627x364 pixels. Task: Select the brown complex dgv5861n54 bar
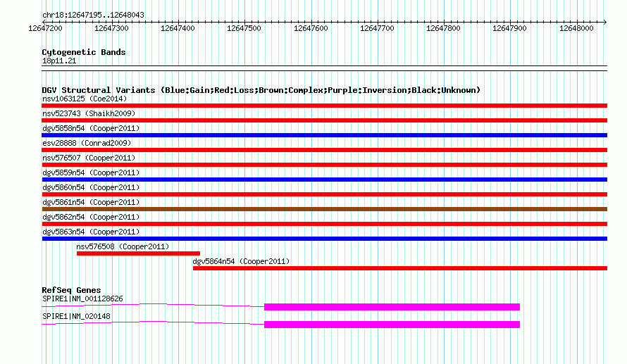[324, 209]
